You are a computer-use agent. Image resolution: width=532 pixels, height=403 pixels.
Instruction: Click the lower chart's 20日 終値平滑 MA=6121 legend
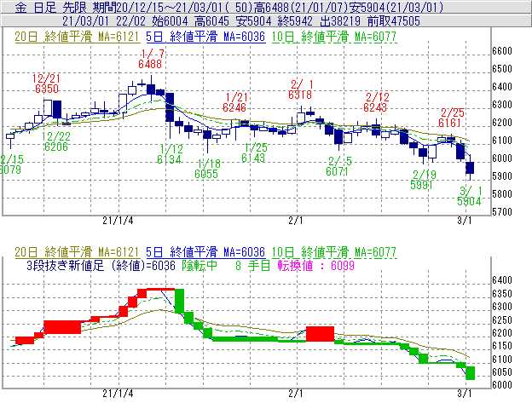click(77, 252)
